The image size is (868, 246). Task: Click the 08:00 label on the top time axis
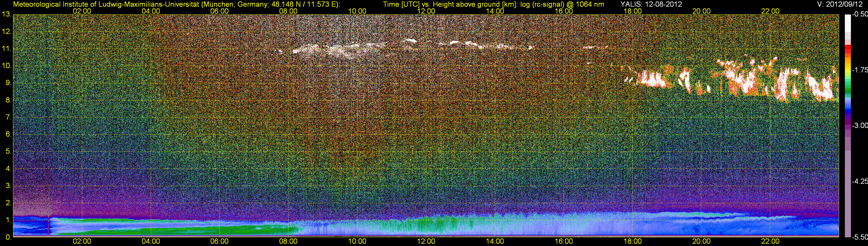[x=288, y=11]
